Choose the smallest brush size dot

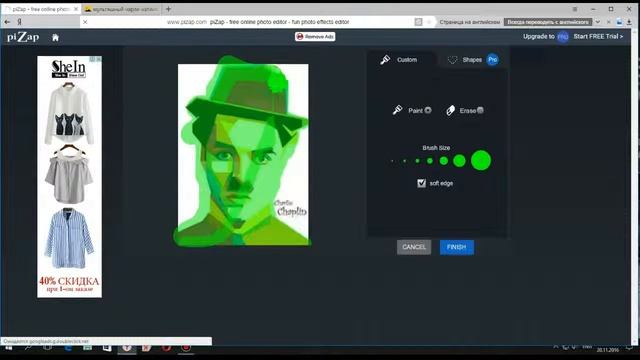click(392, 161)
